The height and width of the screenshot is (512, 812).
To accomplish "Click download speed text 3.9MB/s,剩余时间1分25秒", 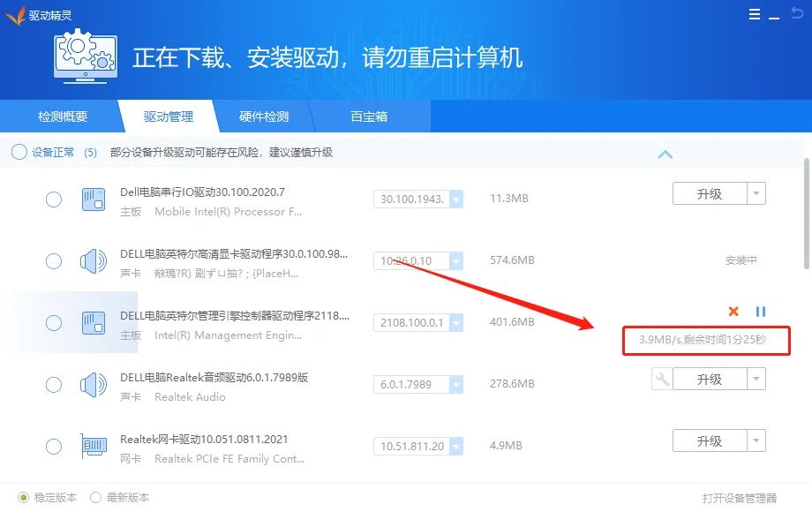I will tap(703, 340).
